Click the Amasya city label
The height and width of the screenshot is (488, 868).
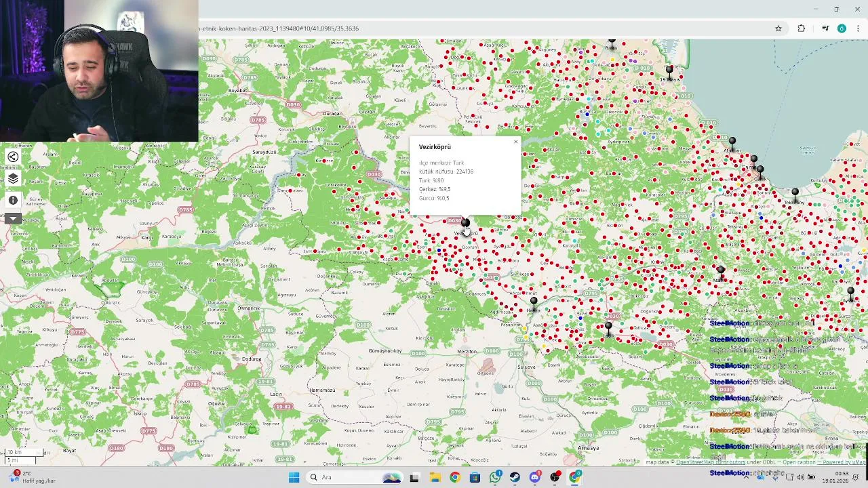pos(588,448)
